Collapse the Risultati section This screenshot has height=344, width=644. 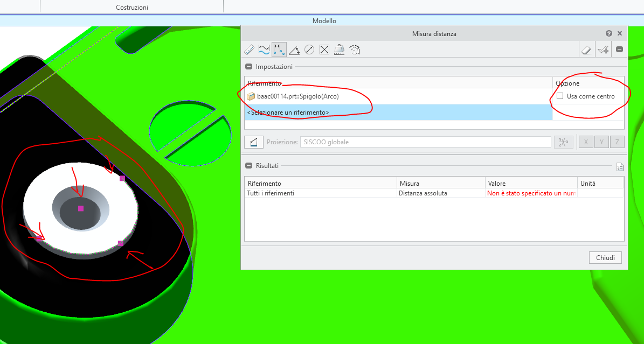(x=248, y=165)
